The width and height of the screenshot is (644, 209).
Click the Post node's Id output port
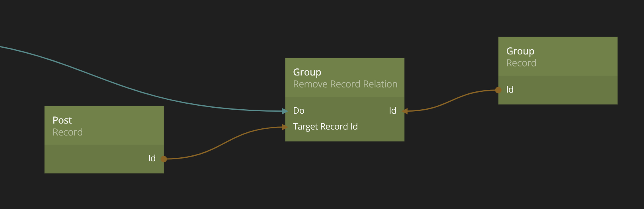click(163, 159)
